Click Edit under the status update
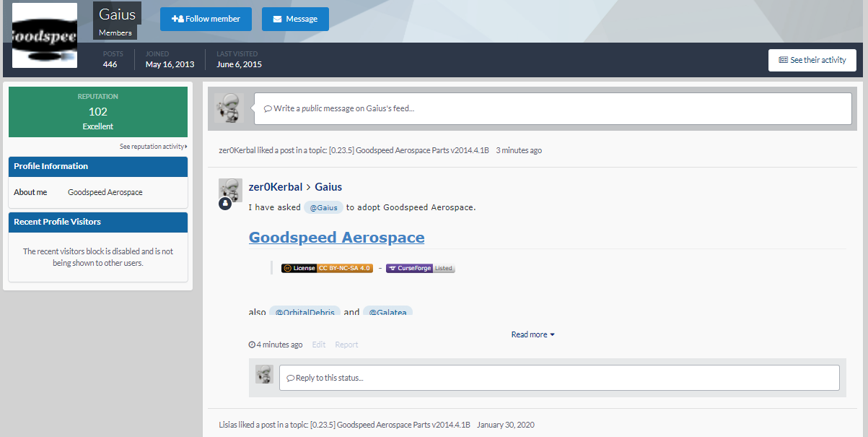This screenshot has width=868, height=437. (x=319, y=345)
